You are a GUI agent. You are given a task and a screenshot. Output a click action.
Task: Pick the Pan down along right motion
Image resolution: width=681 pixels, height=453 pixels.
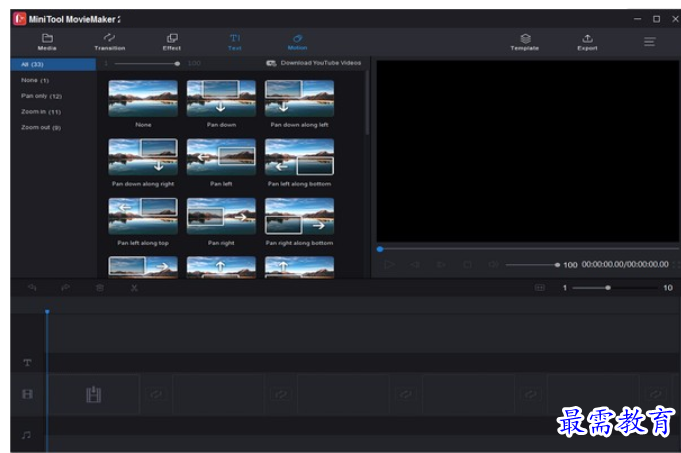tap(143, 157)
